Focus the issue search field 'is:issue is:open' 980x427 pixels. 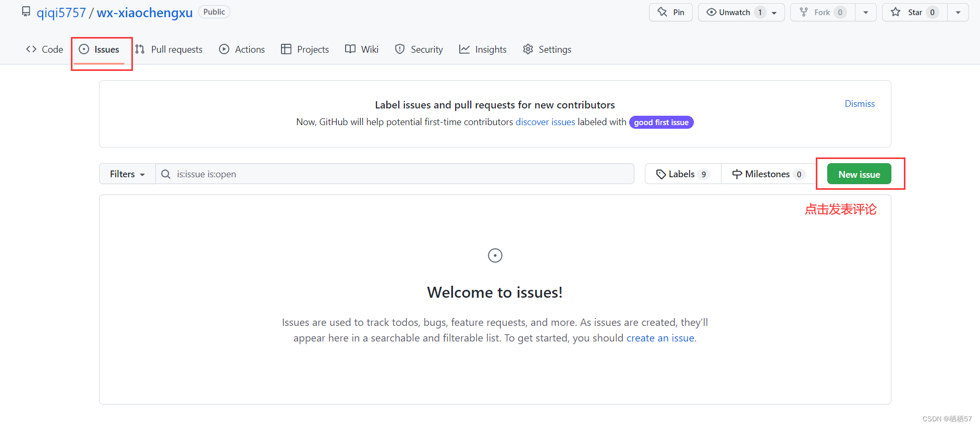point(395,174)
